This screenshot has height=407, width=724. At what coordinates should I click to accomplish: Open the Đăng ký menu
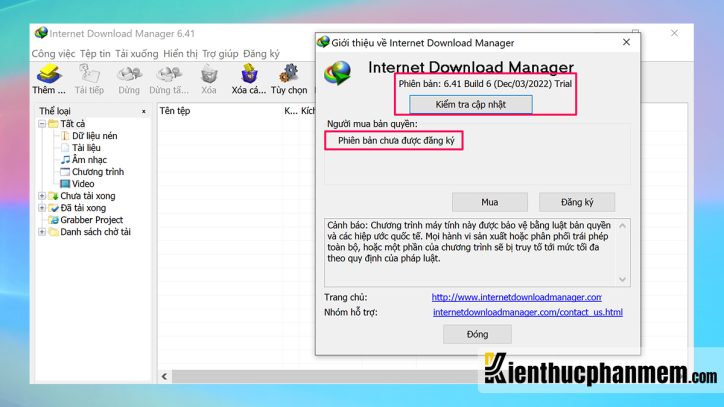tap(261, 54)
